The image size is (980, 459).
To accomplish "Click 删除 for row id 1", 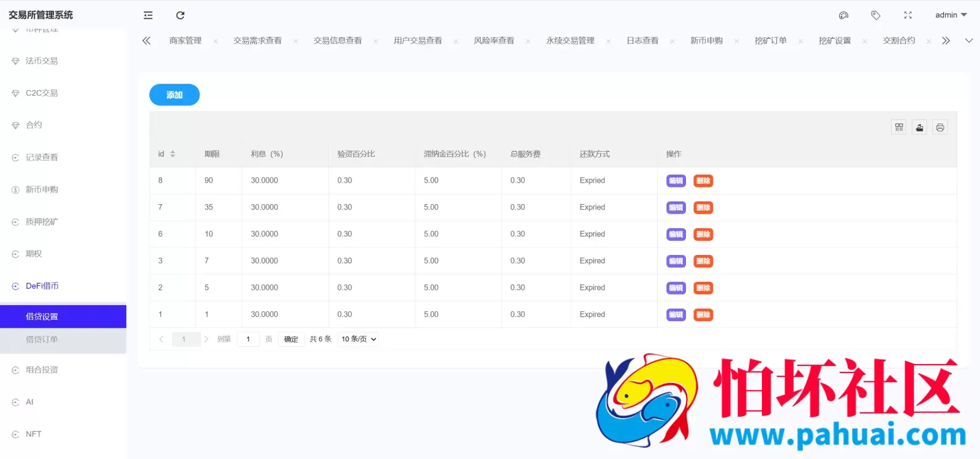I will 703,315.
